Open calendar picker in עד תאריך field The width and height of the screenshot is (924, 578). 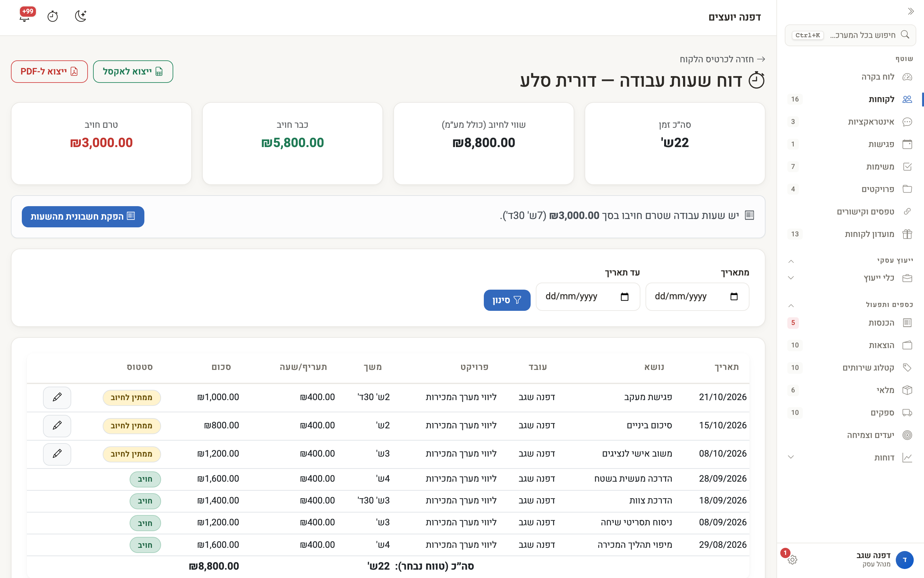point(624,297)
